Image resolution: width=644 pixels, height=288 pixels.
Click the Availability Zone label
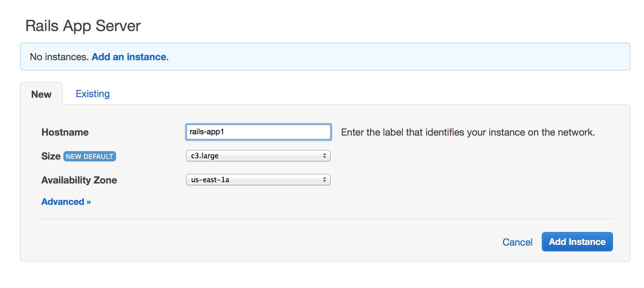point(79,180)
